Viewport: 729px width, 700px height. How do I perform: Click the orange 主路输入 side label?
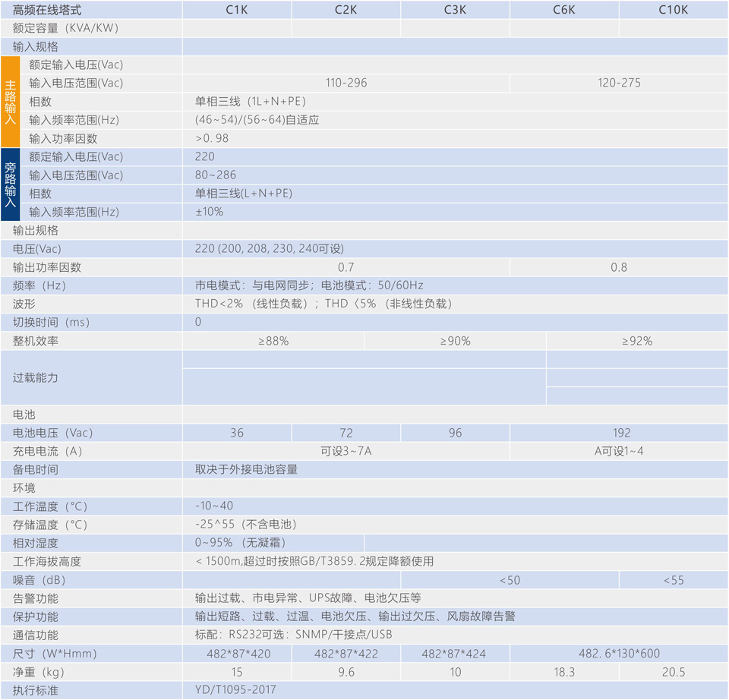coord(10,102)
